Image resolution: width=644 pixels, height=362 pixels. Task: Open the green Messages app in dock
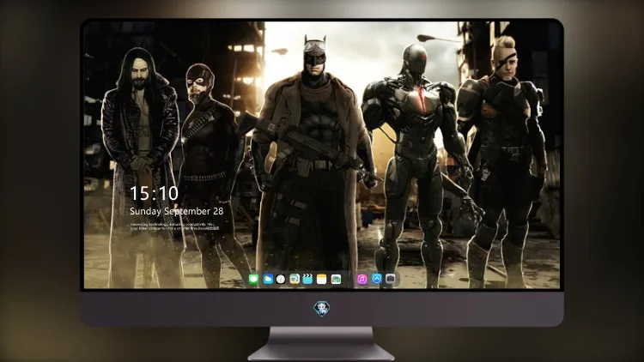click(x=253, y=279)
